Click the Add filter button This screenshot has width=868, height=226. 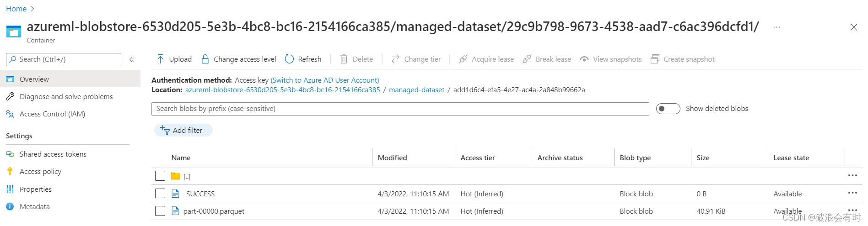(183, 130)
